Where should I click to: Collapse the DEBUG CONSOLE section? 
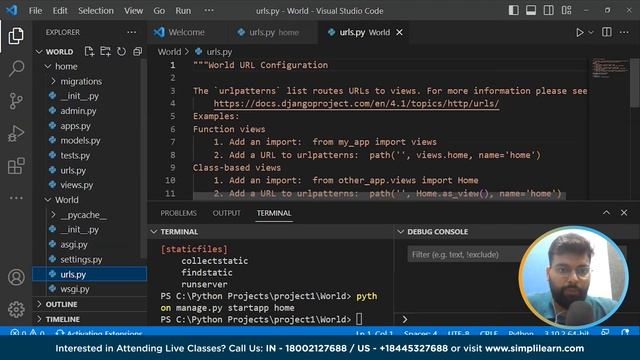(437, 231)
